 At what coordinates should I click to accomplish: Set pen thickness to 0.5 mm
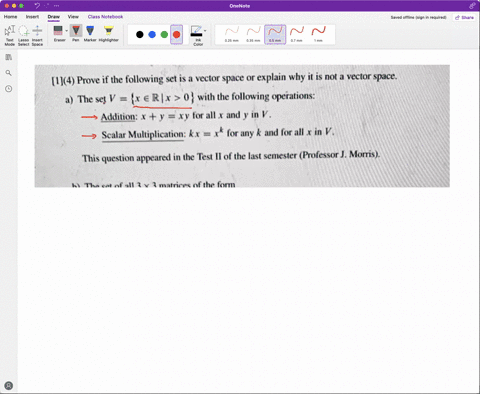(275, 34)
